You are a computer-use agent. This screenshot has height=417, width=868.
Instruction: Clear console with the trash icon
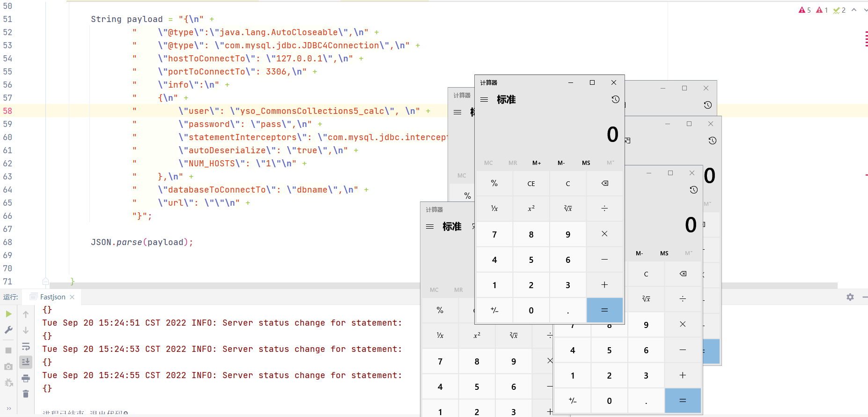26,394
